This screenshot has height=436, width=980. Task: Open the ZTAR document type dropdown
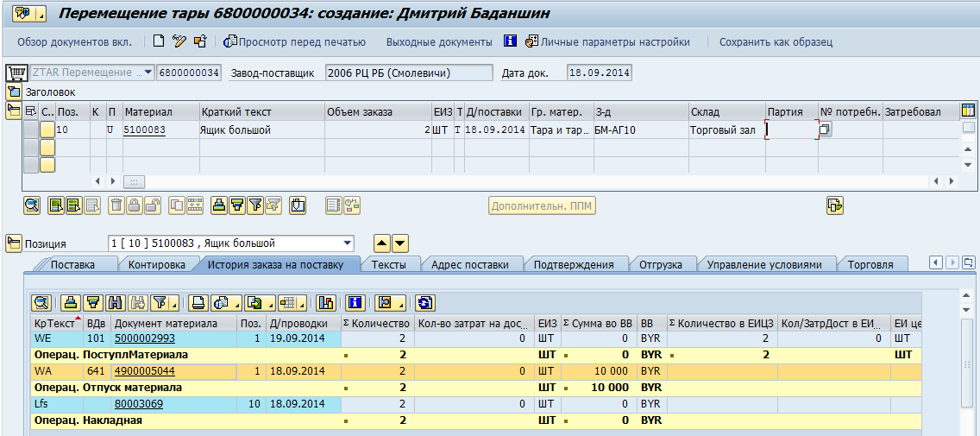(x=148, y=73)
